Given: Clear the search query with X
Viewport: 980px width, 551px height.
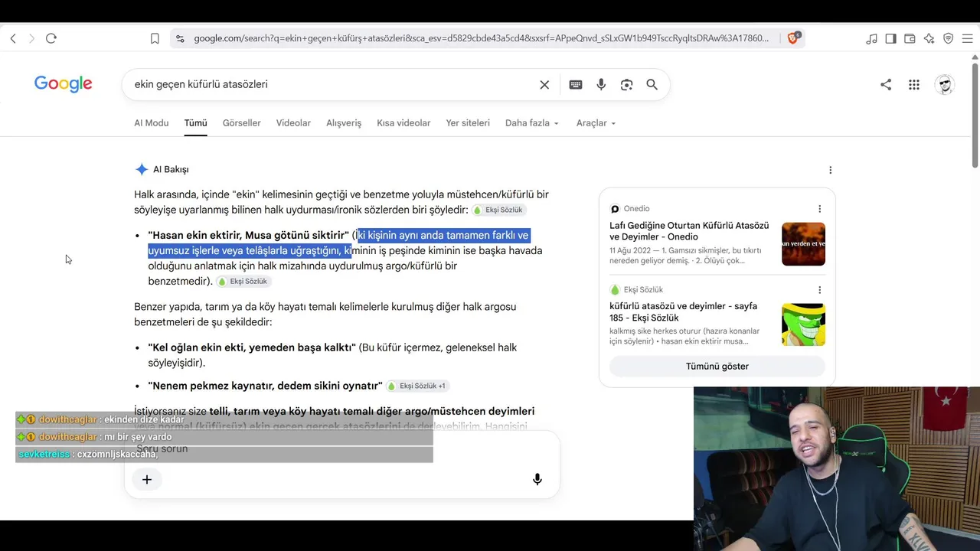Looking at the screenshot, I should (x=544, y=85).
